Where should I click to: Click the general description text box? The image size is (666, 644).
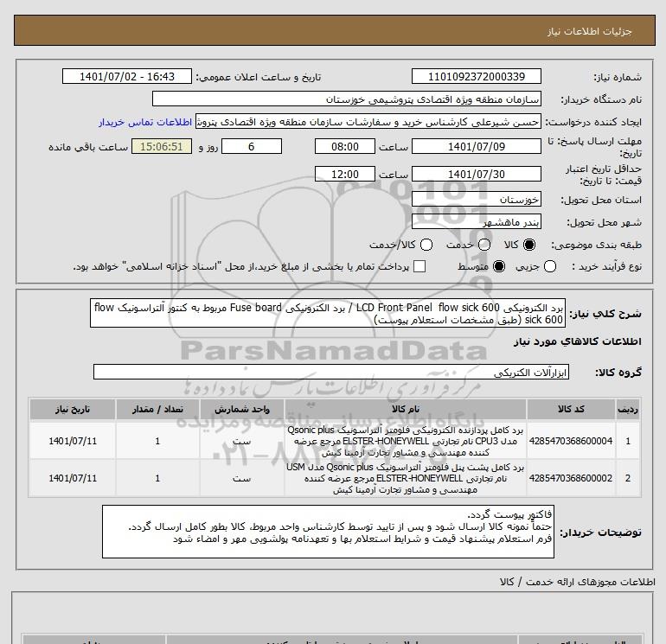[328, 313]
